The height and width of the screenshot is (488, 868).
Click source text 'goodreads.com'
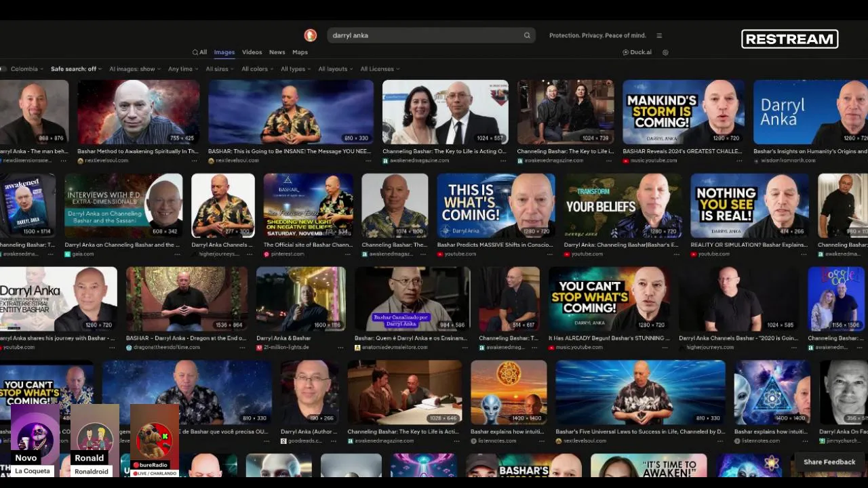coord(306,441)
